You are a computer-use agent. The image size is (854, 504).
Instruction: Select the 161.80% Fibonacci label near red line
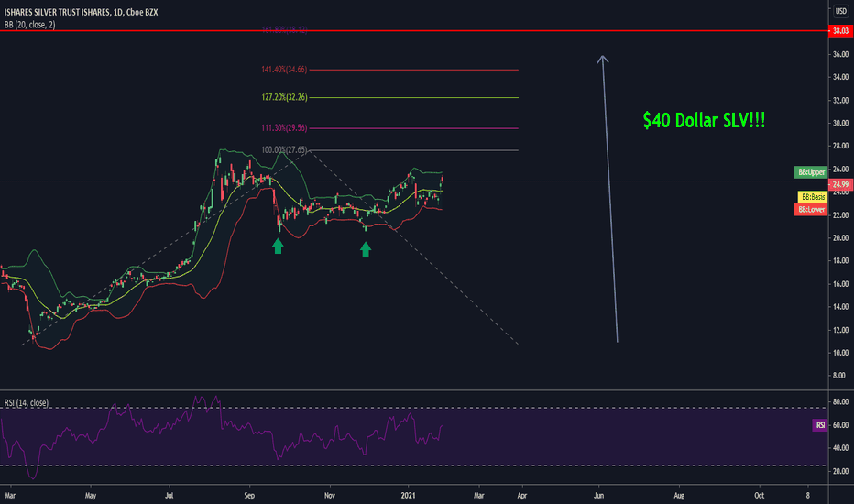pos(284,29)
